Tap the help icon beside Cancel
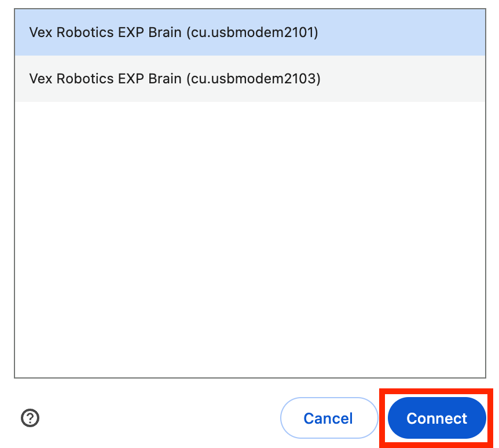Viewport: 499px width, 448px height. click(x=30, y=418)
